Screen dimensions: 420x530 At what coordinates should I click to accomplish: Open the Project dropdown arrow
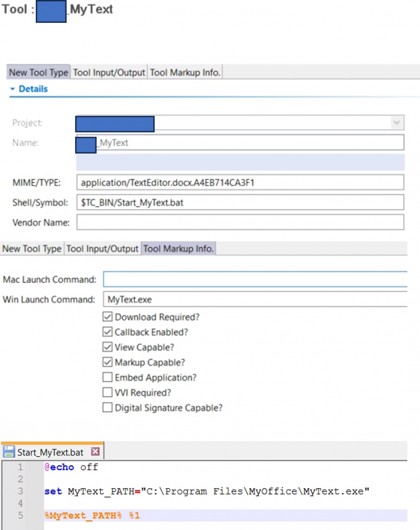click(x=397, y=122)
